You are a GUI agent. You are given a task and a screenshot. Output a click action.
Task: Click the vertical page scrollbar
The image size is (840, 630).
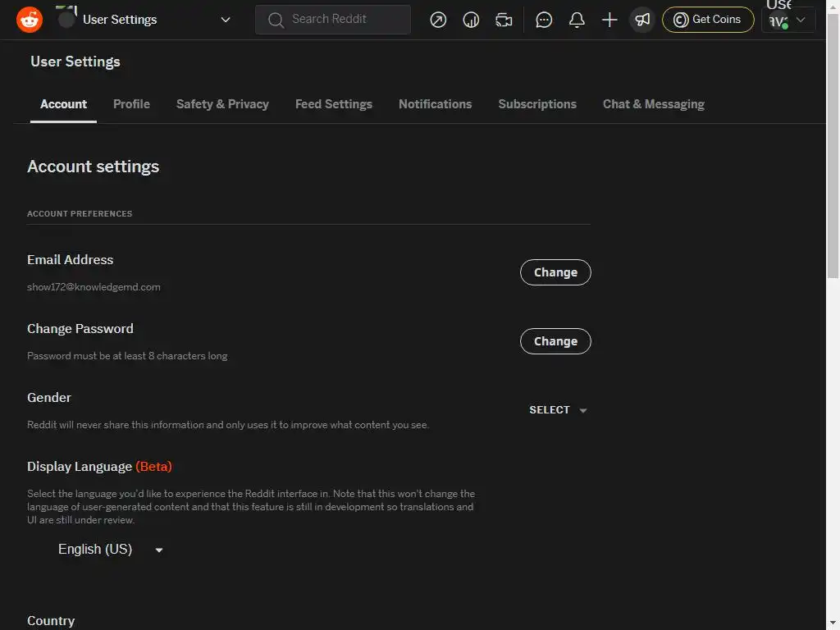click(x=833, y=144)
